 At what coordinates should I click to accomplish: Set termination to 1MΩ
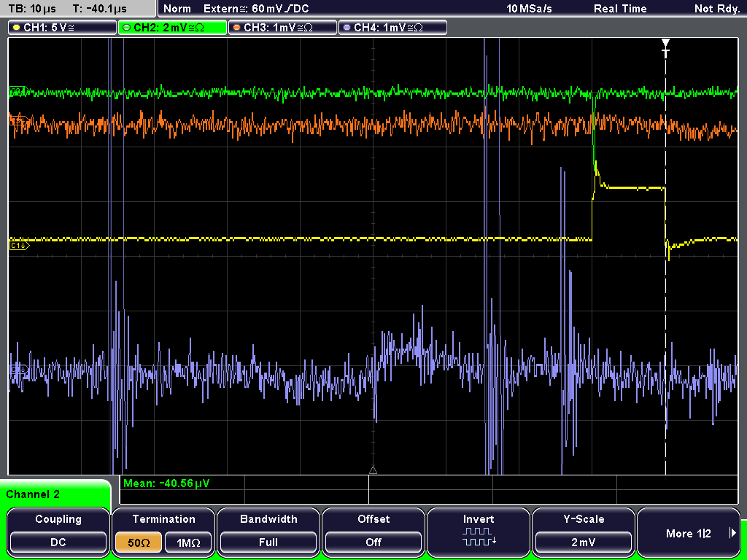(x=188, y=542)
